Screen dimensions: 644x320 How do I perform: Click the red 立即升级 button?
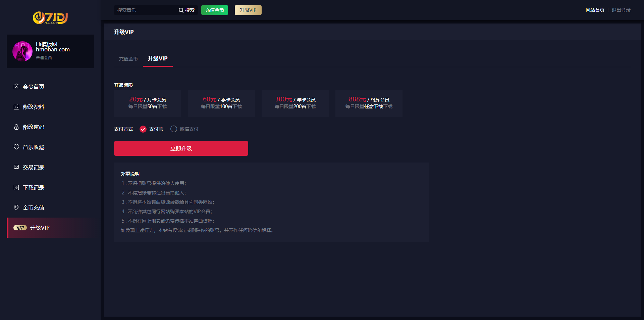coord(181,148)
